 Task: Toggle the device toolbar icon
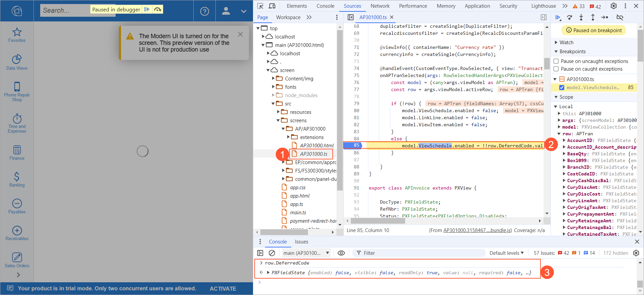(272, 6)
